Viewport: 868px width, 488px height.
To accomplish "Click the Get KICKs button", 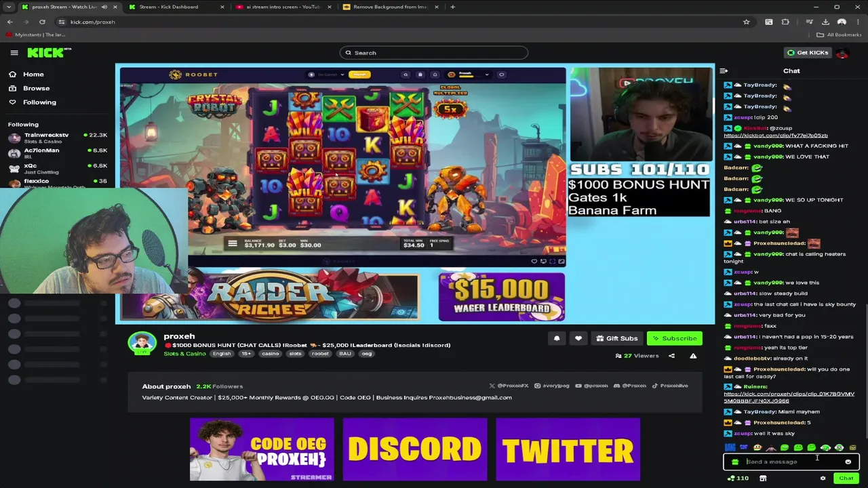I will (808, 52).
